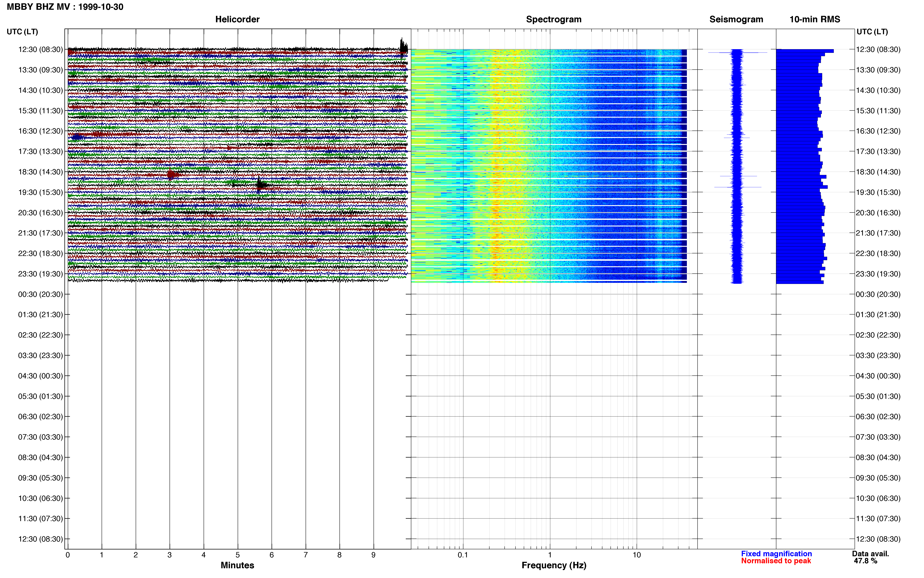Click right time label 04:30 (00:30)
Screen dimensions: 924x578
[x=878, y=376]
